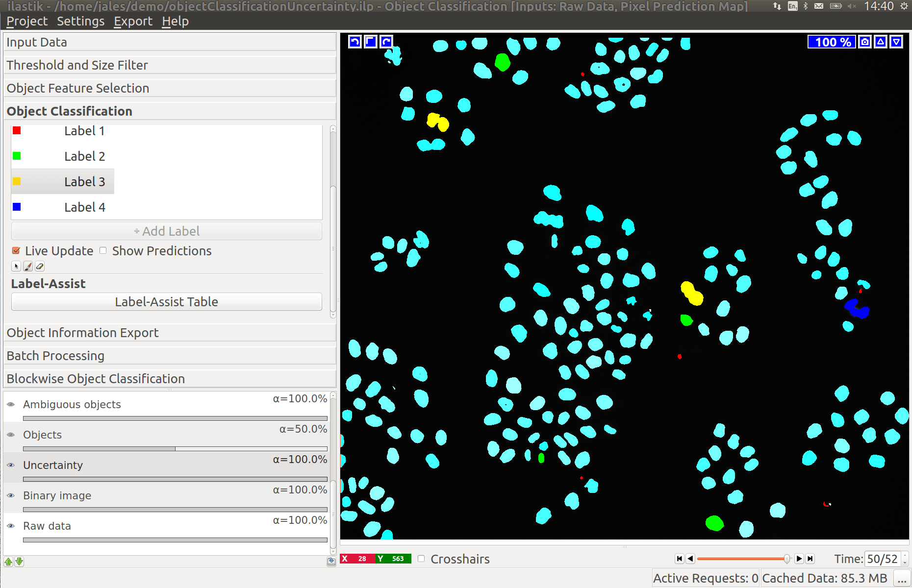Viewport: 912px width, 588px height.
Task: Expand the Object Information Export section
Action: tap(82, 333)
